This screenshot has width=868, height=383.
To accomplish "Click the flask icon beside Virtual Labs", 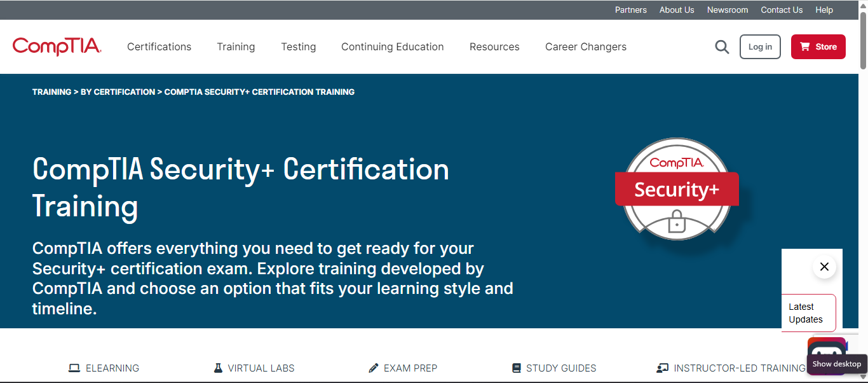I will [x=218, y=368].
